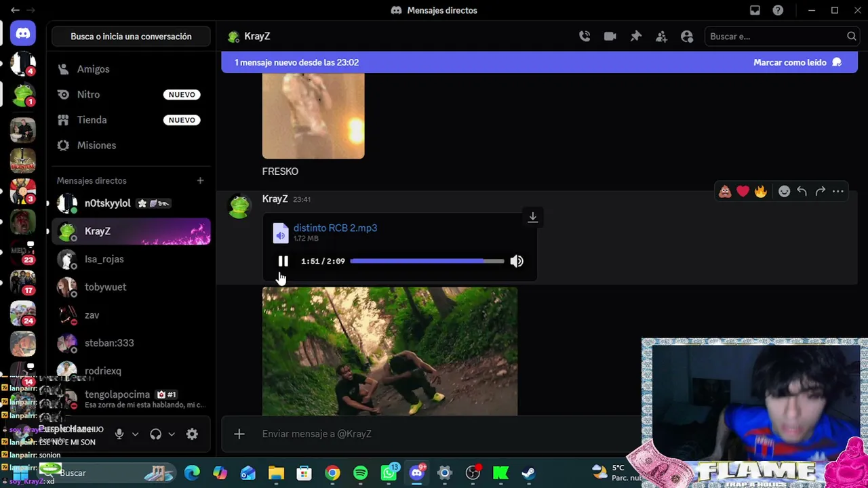This screenshot has width=868, height=488.
Task: Create a new direct message with plus icon
Action: (200, 180)
